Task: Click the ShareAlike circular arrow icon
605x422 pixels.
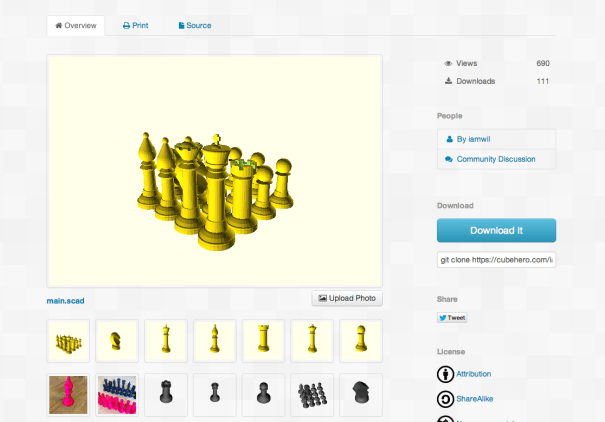Action: coord(445,399)
